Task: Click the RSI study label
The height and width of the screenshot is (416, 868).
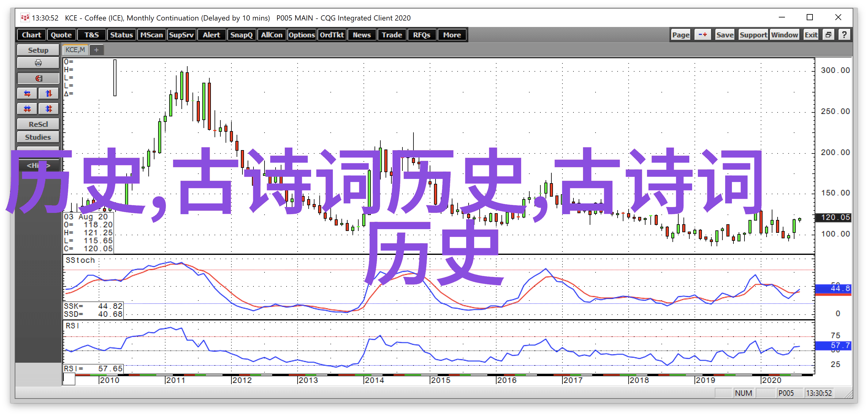Action: coord(72,326)
